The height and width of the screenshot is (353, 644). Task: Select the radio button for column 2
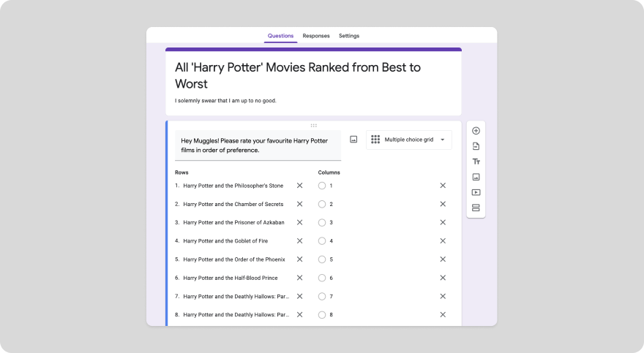pos(322,204)
